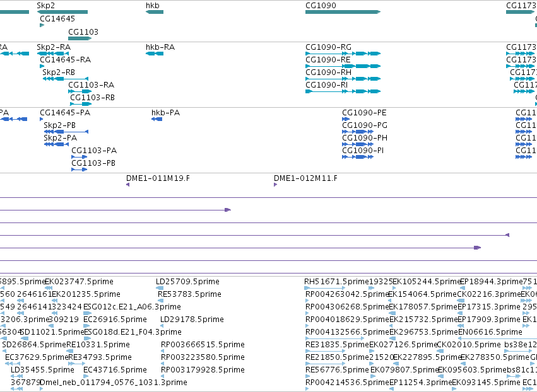Screen dimensions: 537x392
Task: Select transcript CG1103-RB
Action: click(93, 98)
